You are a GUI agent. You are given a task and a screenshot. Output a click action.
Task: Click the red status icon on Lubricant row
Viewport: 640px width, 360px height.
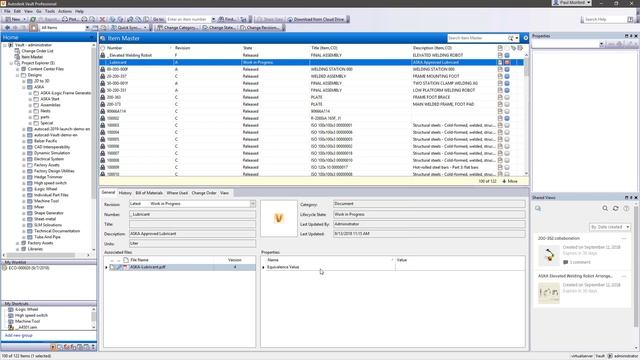[x=507, y=62]
